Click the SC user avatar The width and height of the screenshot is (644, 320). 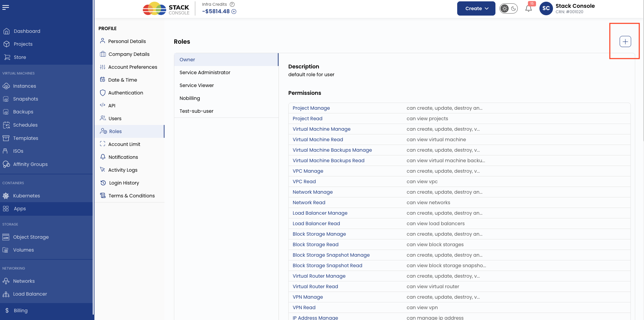[x=546, y=8]
